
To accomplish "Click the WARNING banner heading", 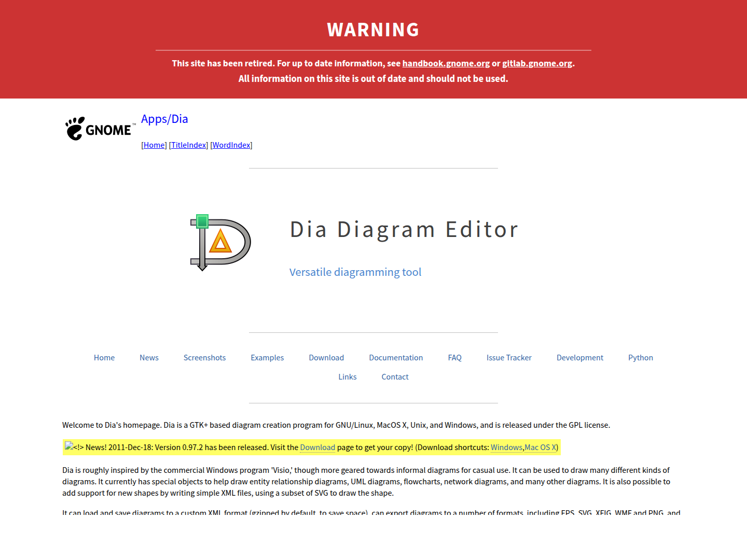I will 374,30.
